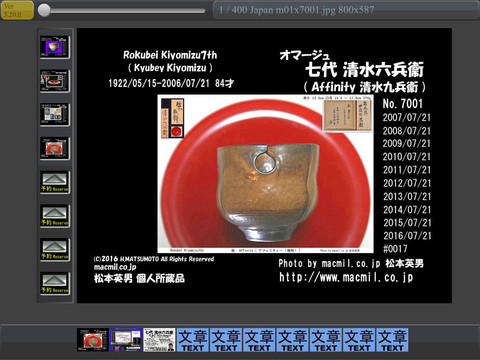Select first bottom strip thumbnail of tea bowl

(x=93, y=340)
